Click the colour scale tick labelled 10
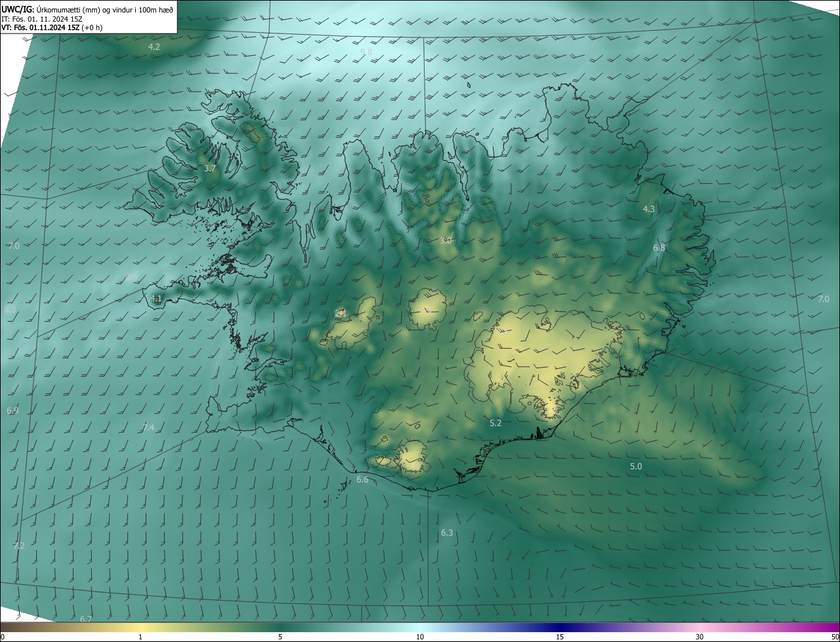Viewport: 840px width, 642px height. tap(420, 637)
